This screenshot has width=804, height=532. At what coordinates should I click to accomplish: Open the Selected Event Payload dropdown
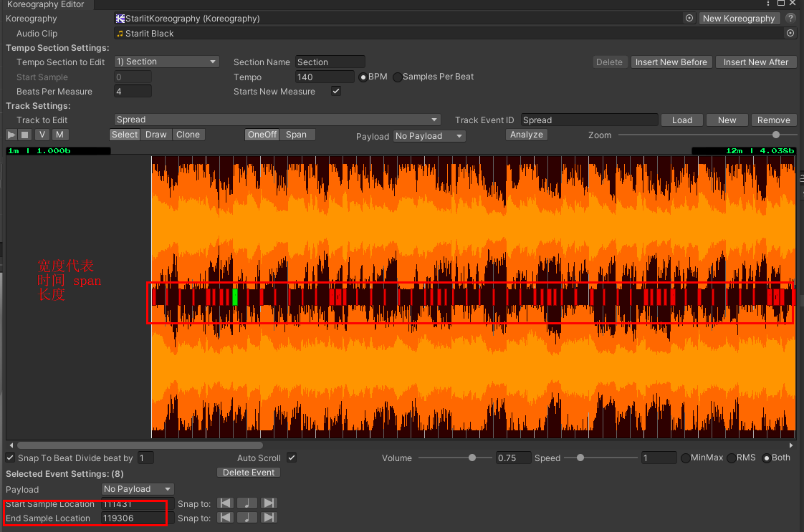pyautogui.click(x=138, y=489)
